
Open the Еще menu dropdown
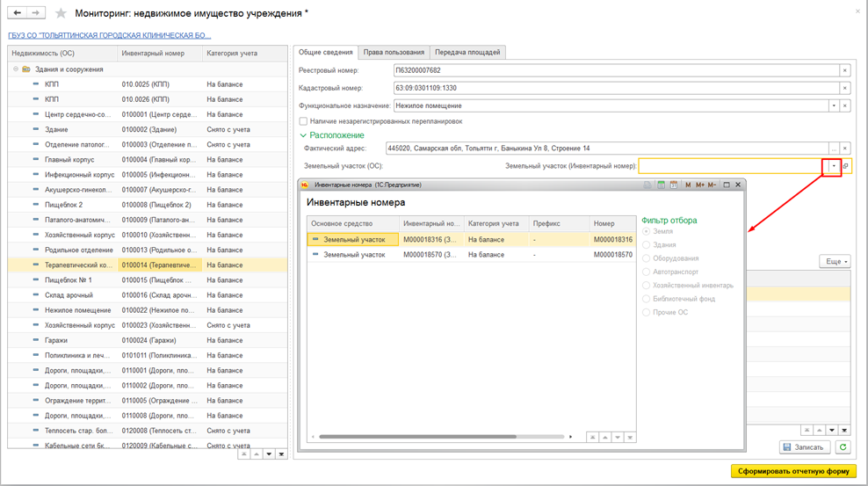[835, 261]
